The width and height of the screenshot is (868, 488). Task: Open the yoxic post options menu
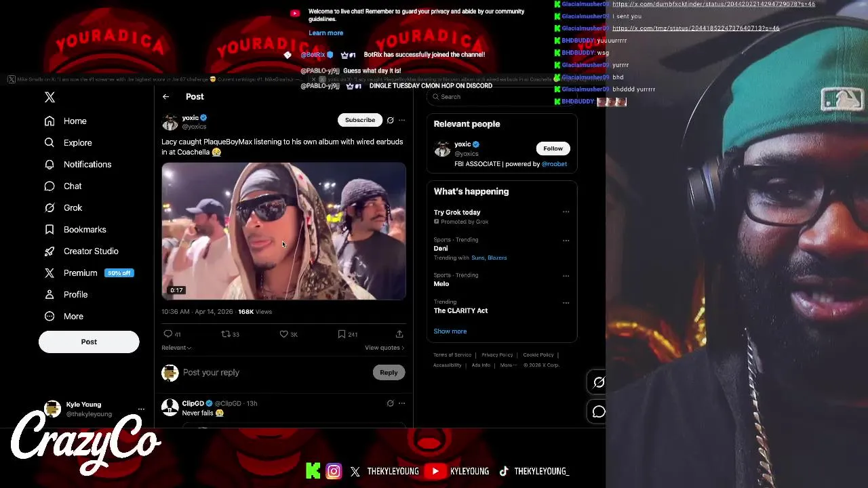(x=401, y=120)
